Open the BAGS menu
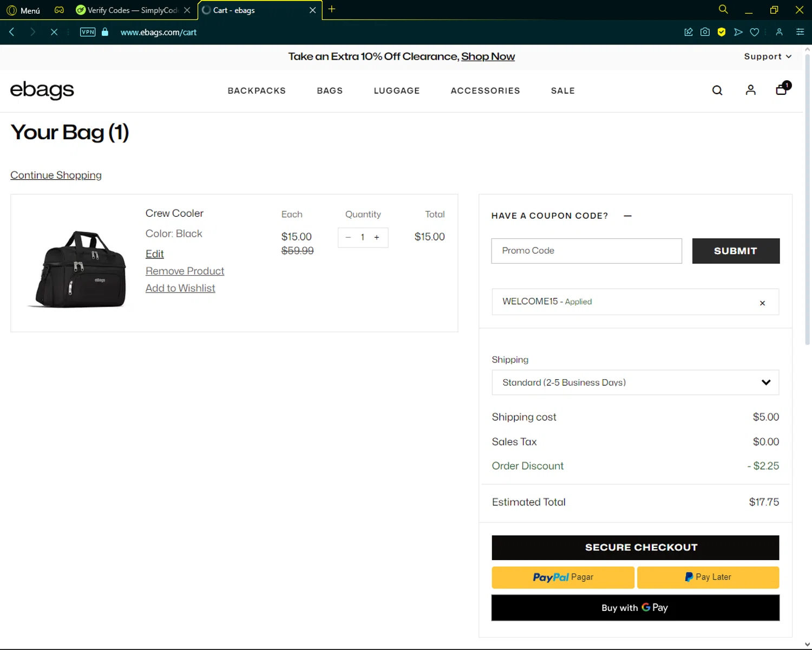Image resolution: width=812 pixels, height=650 pixels. coord(330,90)
